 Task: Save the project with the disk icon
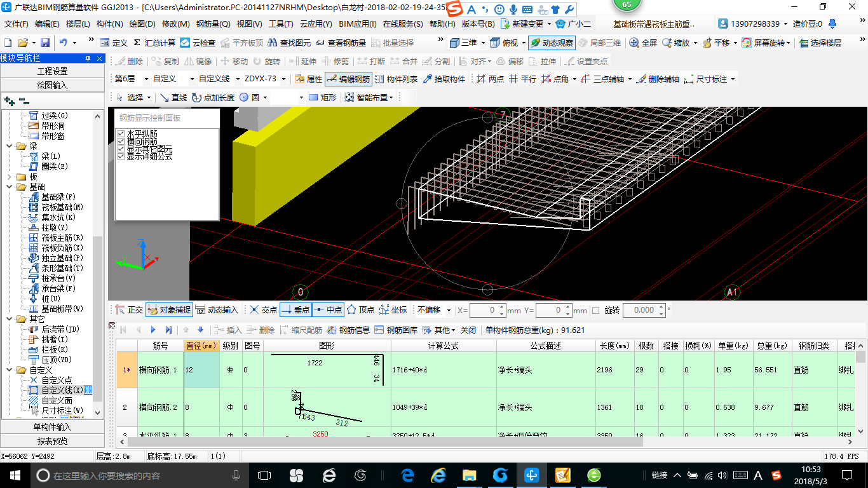pyautogui.click(x=45, y=43)
